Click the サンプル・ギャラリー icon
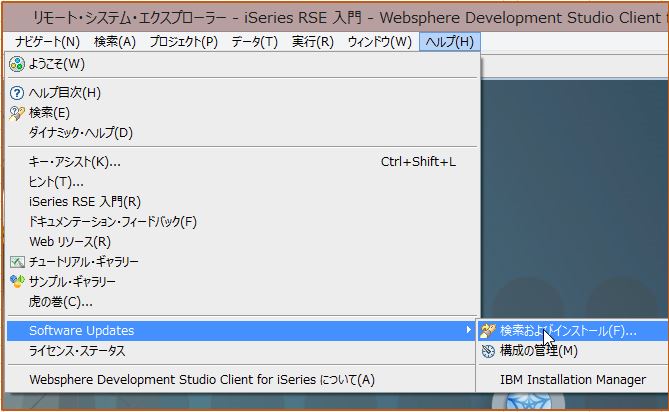The width and height of the screenshot is (669, 412). point(17,281)
